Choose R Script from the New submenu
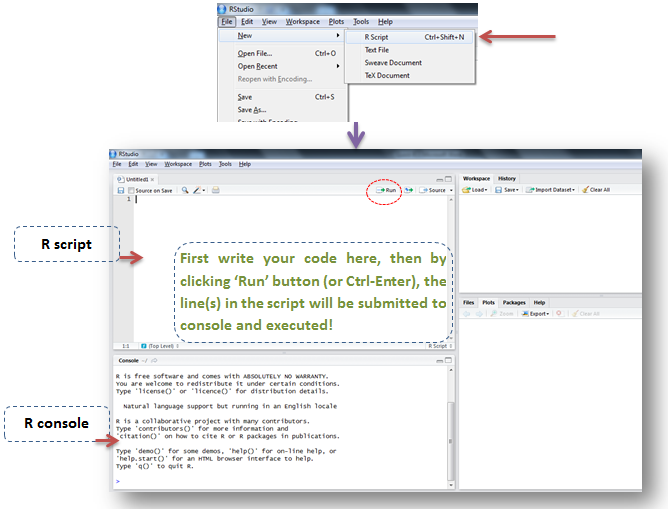This screenshot has width=668, height=509. [410, 37]
